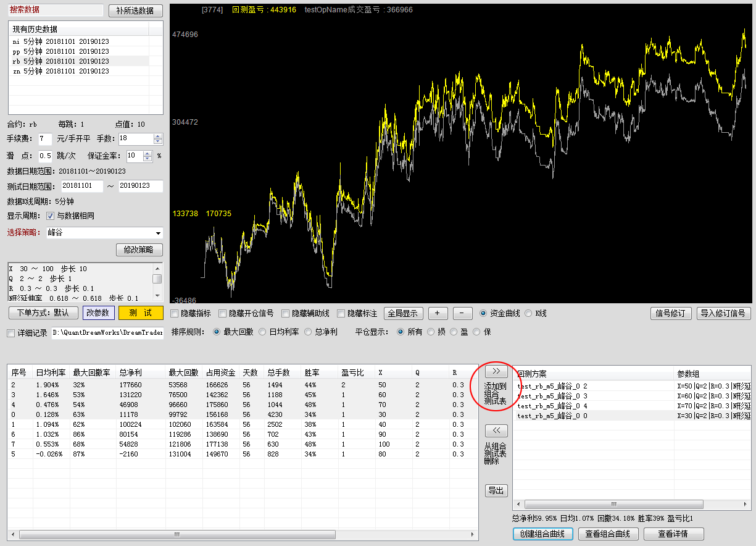Toggle the 隐藏辅助线 checkbox

point(286,314)
